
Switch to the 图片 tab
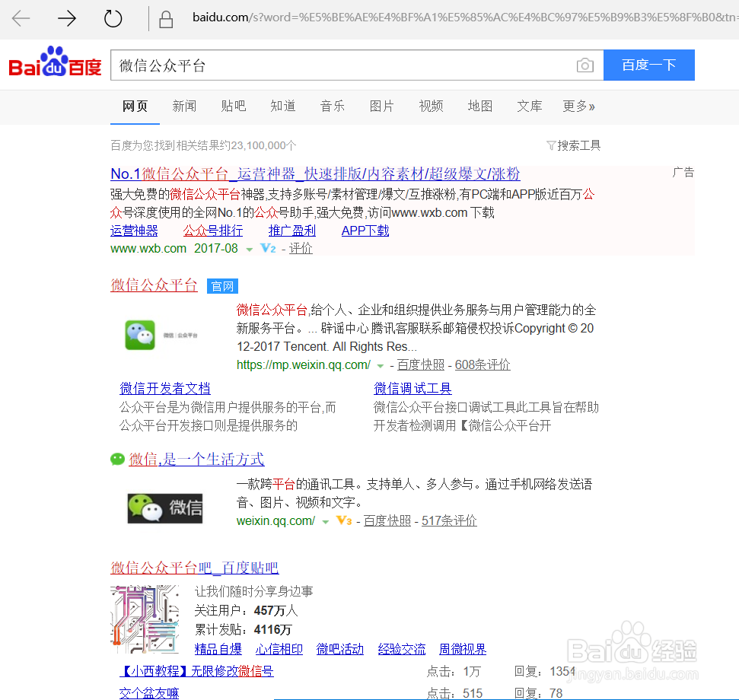(x=381, y=106)
